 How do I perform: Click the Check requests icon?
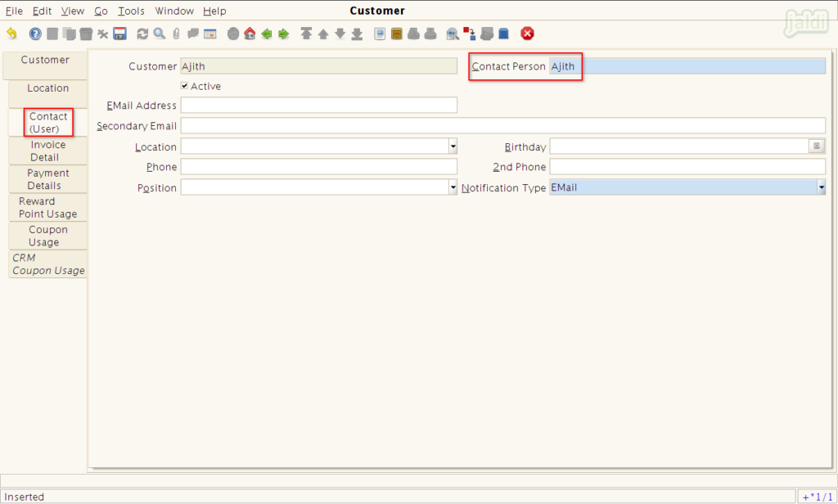(486, 34)
